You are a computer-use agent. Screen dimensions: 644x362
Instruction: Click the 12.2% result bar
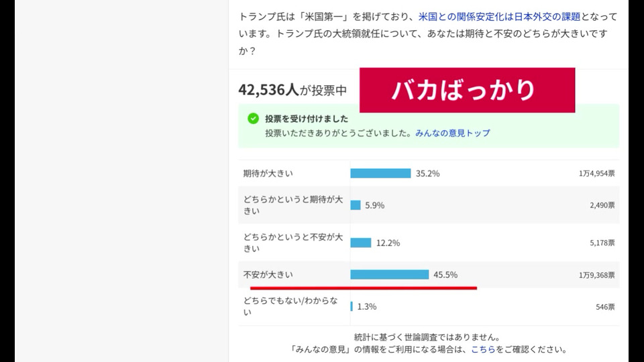361,243
